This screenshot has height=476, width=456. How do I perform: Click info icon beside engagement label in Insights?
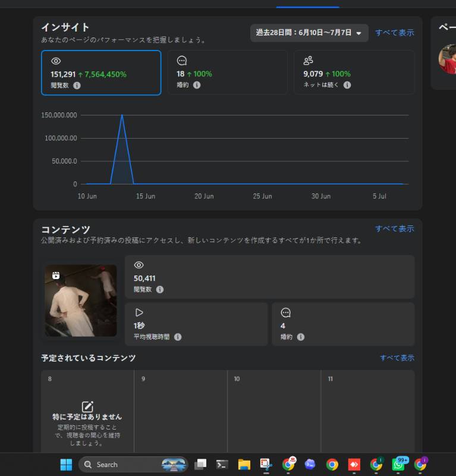coord(197,85)
